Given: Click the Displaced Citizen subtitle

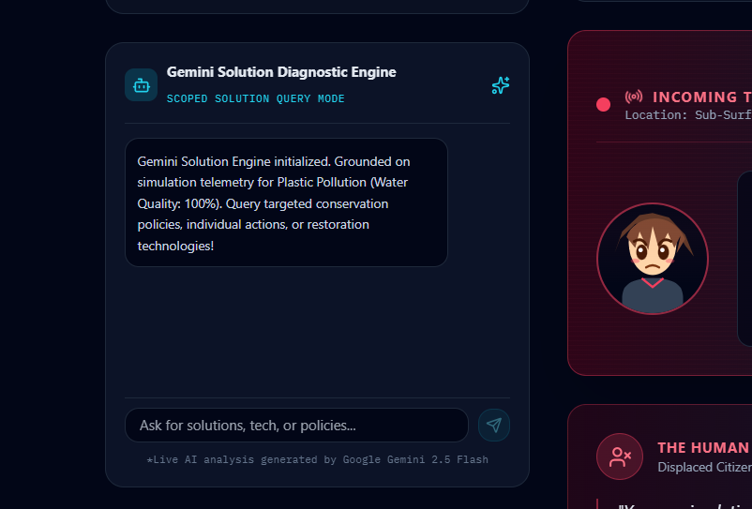Looking at the screenshot, I should pyautogui.click(x=705, y=467).
